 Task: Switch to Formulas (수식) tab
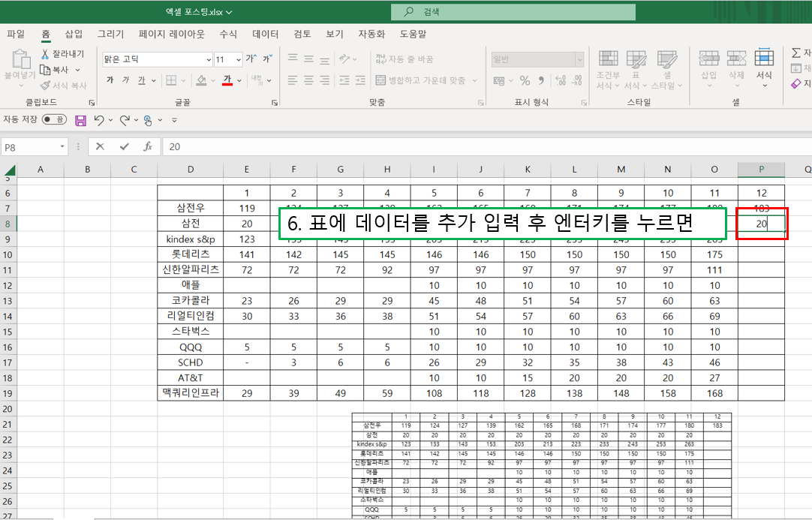tap(228, 35)
